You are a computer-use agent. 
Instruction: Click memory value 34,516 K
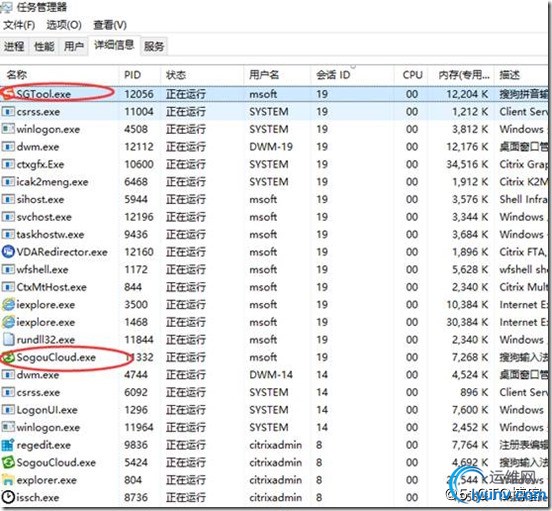(467, 164)
